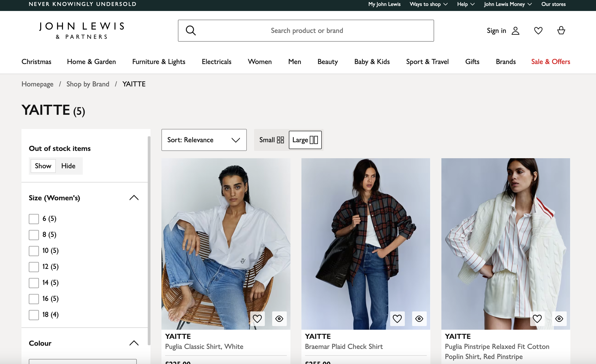Viewport: 596px width, 364px height.
Task: Add Braemar Plaid Check Shirt to wish list
Action: pyautogui.click(x=397, y=318)
